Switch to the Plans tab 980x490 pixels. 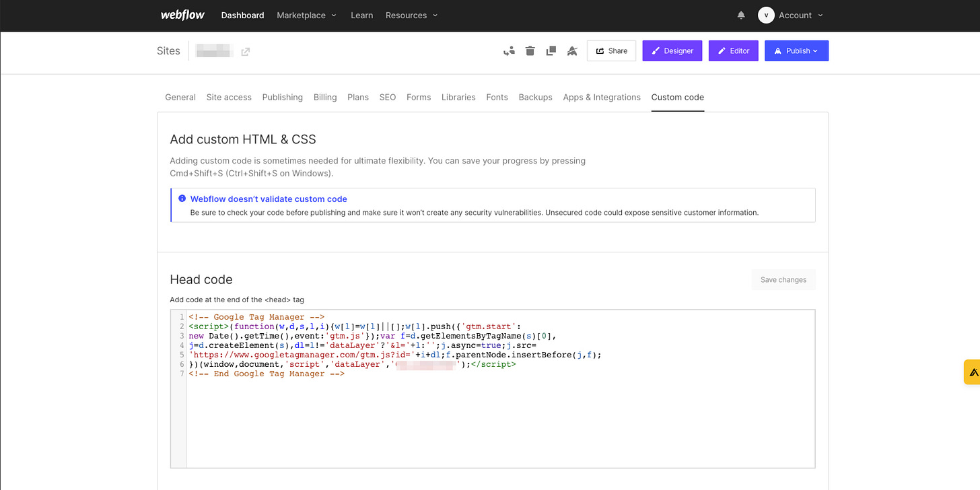tap(358, 97)
